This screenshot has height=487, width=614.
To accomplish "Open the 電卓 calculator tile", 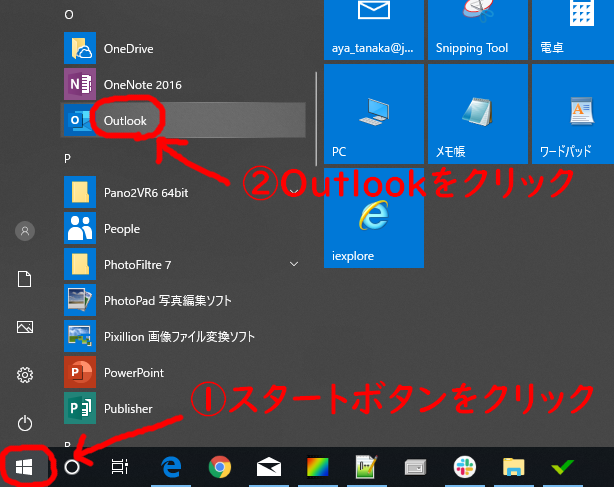I will point(573,30).
